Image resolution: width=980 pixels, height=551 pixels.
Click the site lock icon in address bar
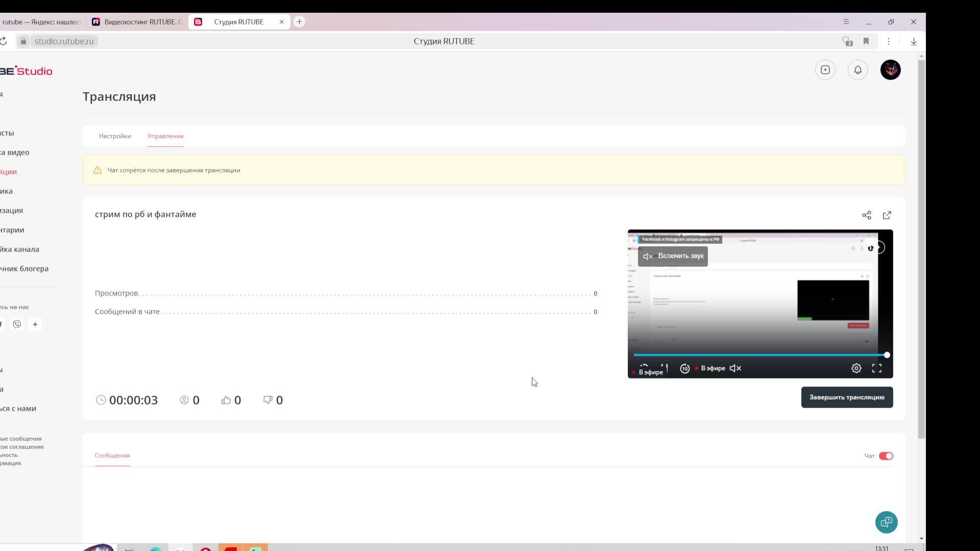23,41
